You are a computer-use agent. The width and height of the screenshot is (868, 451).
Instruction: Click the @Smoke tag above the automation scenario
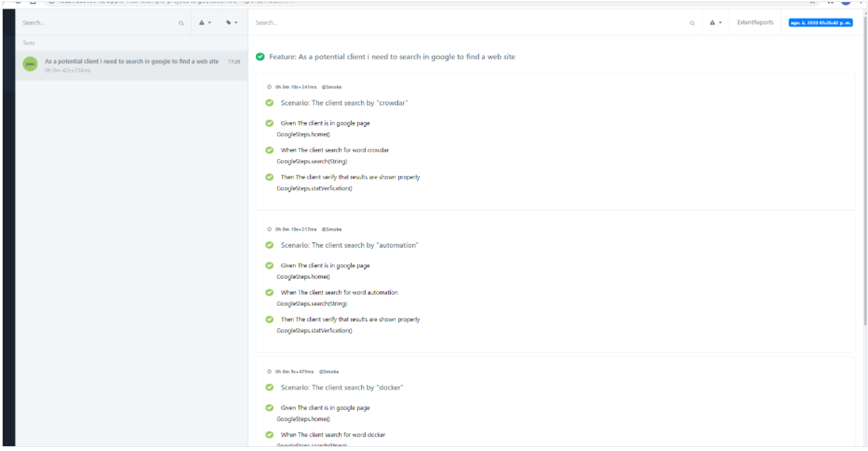[332, 229]
